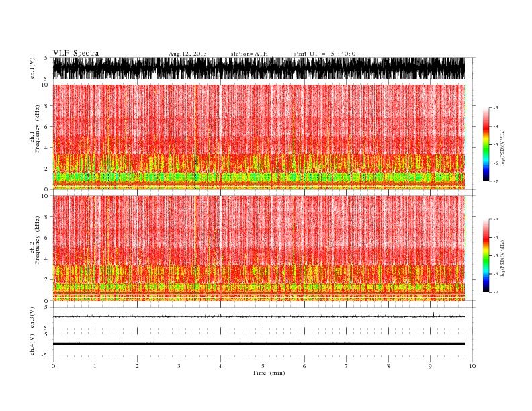Click the 'ch.3(V)' axis label
This screenshot has width=532, height=411.
[x=32, y=318]
